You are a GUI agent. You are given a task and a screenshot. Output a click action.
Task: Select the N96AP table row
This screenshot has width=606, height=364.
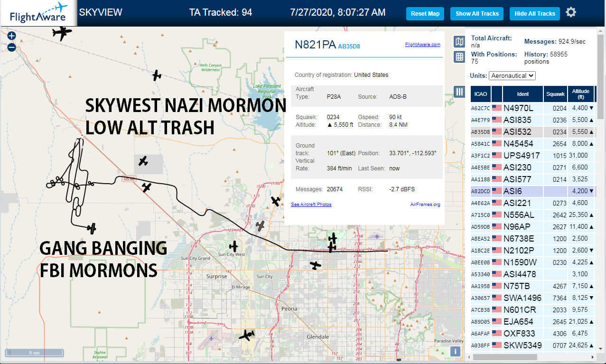pos(533,227)
